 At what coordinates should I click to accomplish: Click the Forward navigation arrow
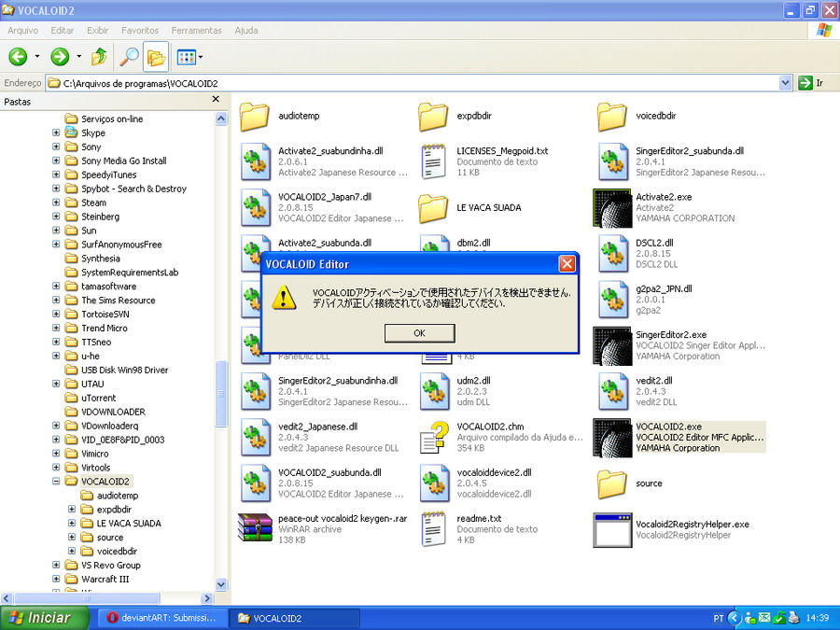[60, 56]
